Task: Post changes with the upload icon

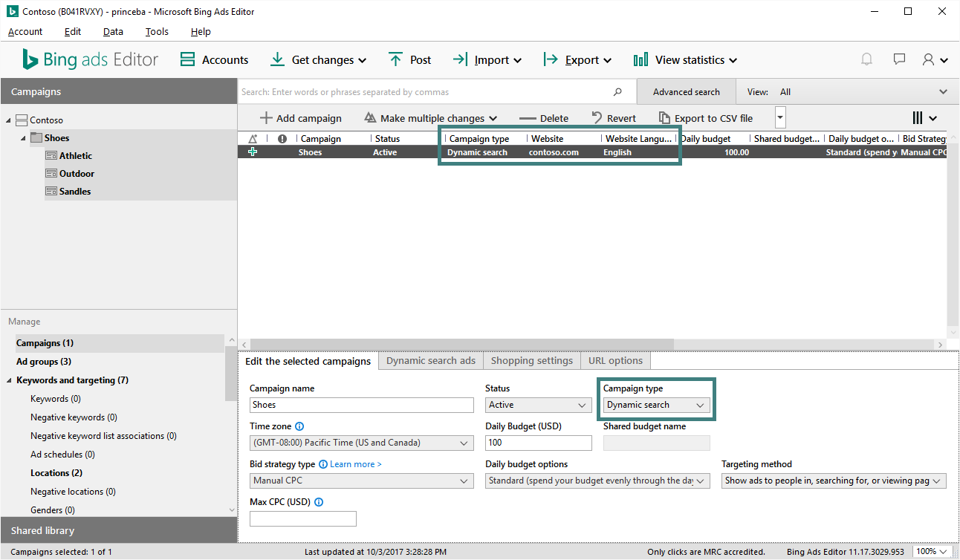Action: point(396,60)
